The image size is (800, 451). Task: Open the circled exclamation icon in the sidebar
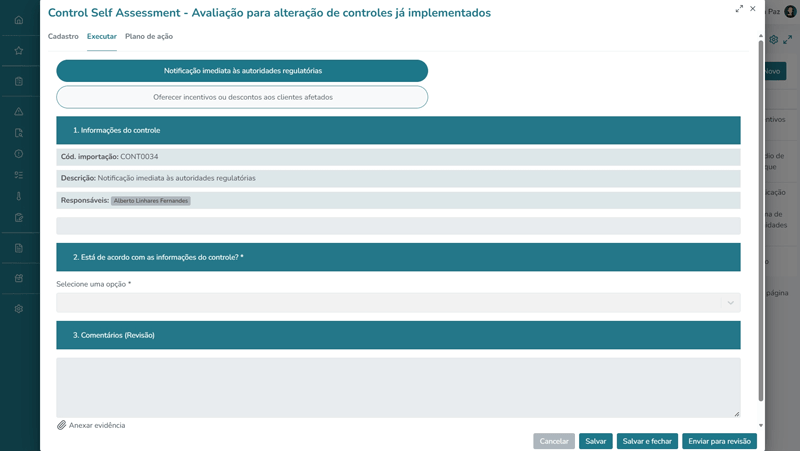point(19,154)
